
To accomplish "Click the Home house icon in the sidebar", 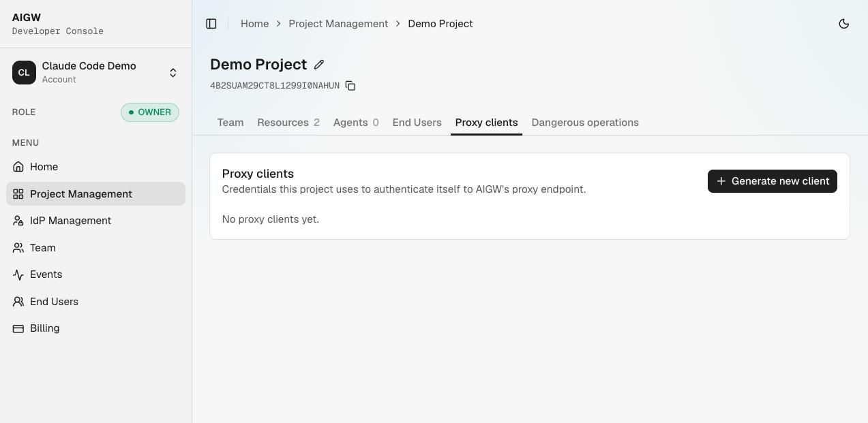I will (x=18, y=167).
